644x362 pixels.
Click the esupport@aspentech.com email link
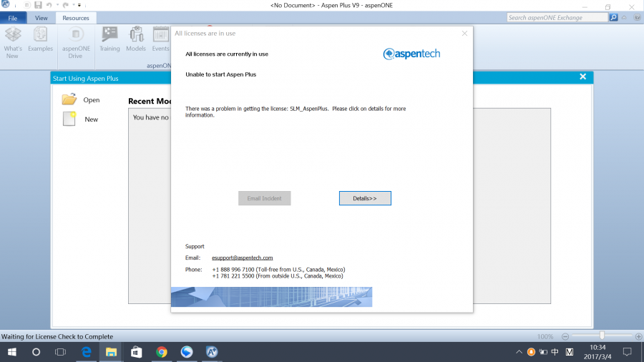click(x=243, y=258)
